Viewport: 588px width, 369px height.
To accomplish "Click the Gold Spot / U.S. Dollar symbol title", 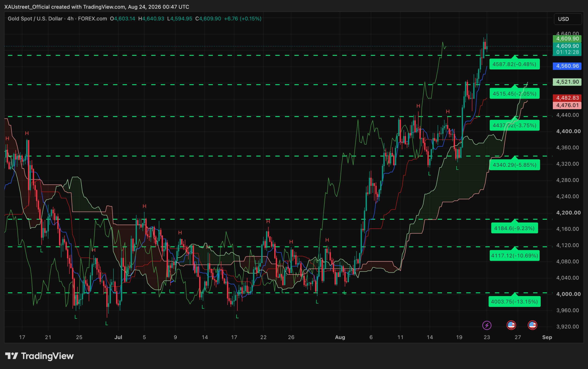I will click(x=35, y=19).
